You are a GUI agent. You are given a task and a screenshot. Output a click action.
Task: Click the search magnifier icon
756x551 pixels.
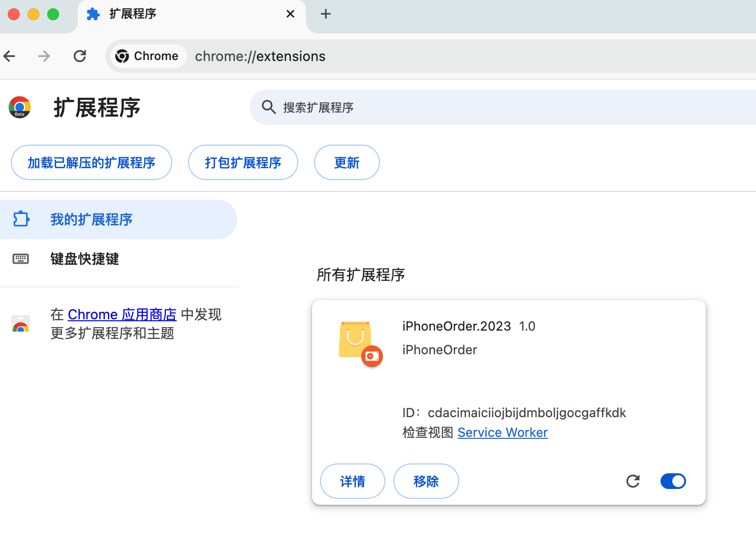(x=268, y=107)
